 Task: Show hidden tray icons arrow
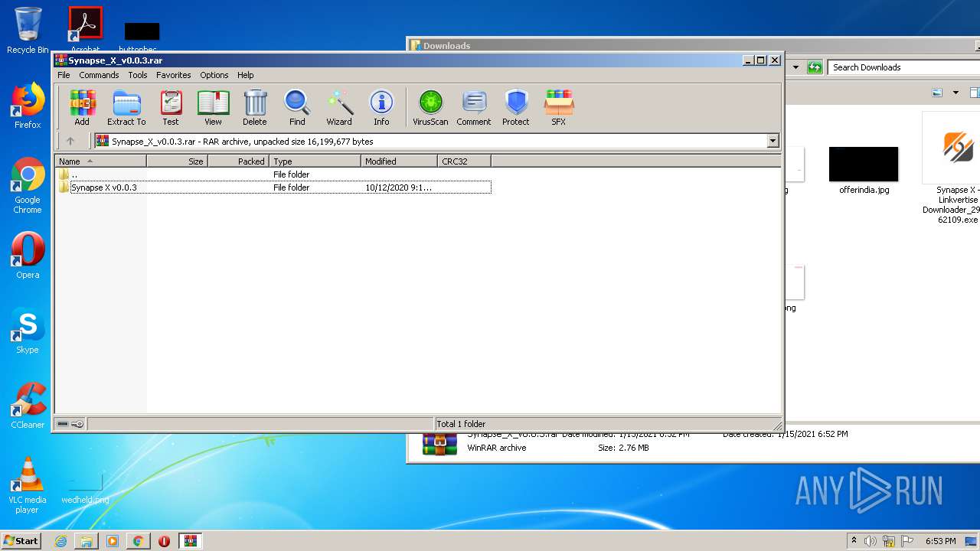pyautogui.click(x=854, y=541)
